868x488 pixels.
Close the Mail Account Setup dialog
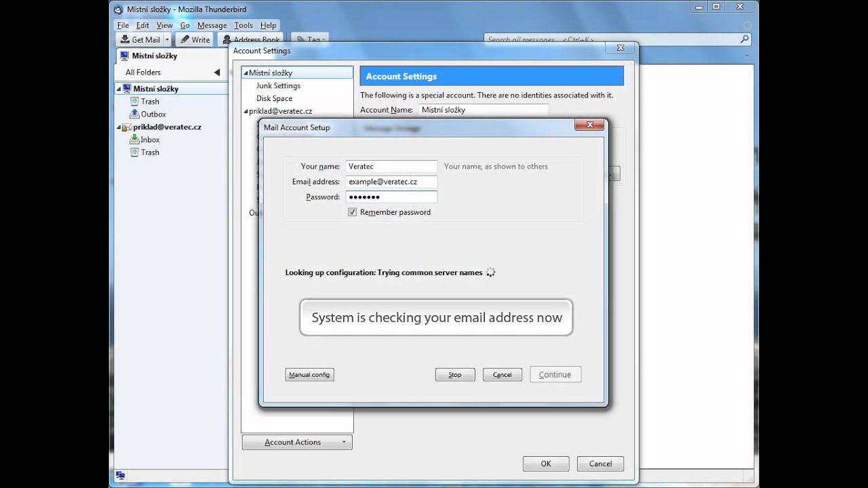click(589, 125)
